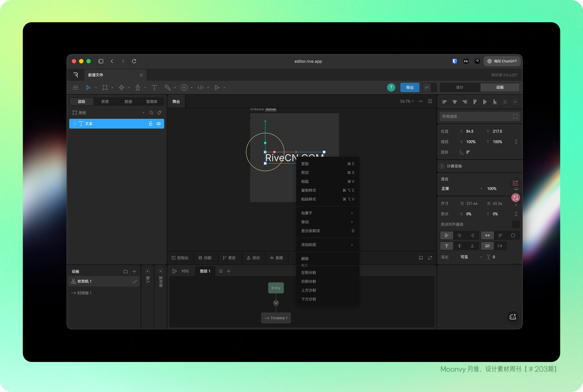Select the Text tool in toolbar

(x=154, y=88)
